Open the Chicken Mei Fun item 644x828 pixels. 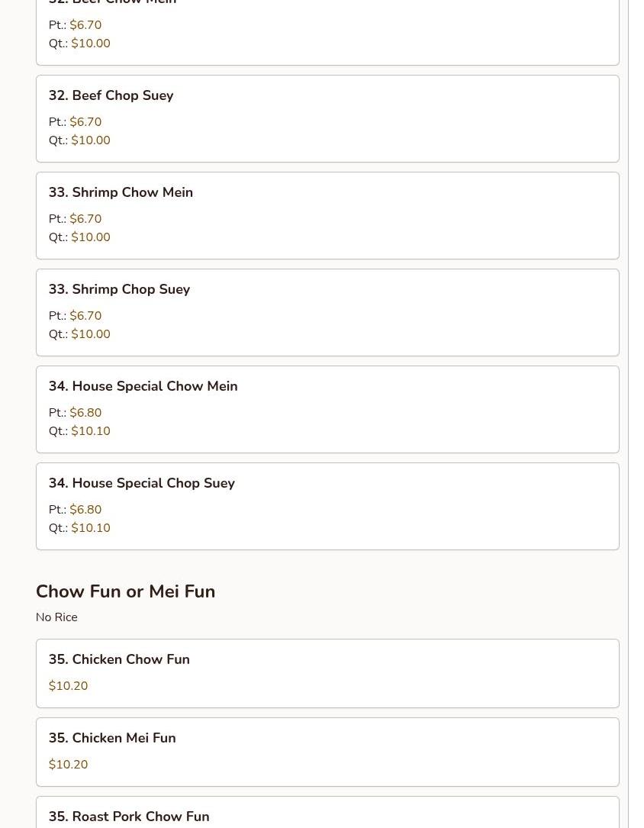pos(112,738)
